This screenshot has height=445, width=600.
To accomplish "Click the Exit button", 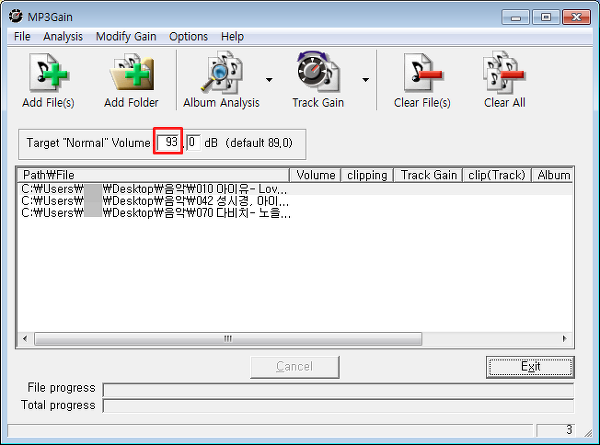I will click(x=530, y=367).
